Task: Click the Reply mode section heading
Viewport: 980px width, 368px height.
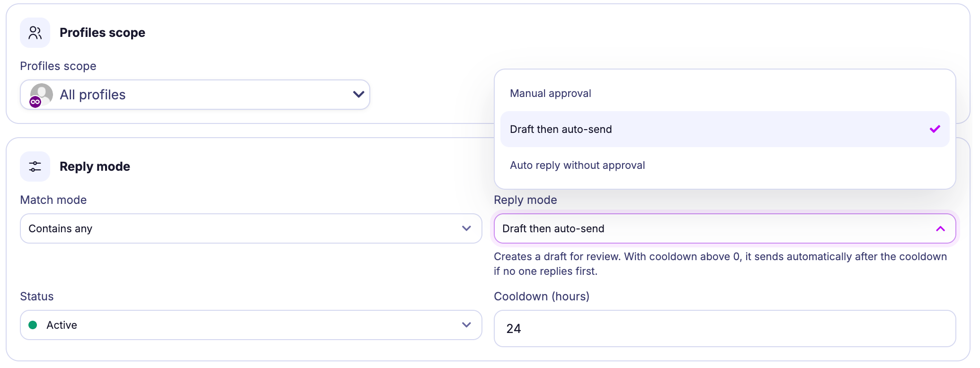Action: [x=95, y=166]
